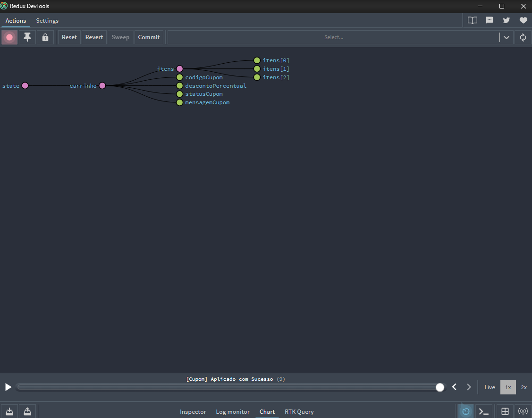Switch to the Actions tab
The image size is (532, 418).
pos(16,21)
